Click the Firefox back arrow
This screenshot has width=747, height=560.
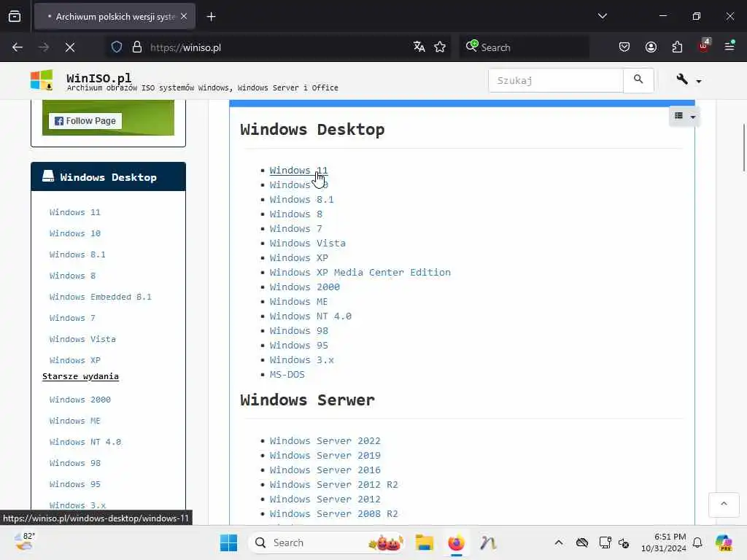tap(18, 47)
